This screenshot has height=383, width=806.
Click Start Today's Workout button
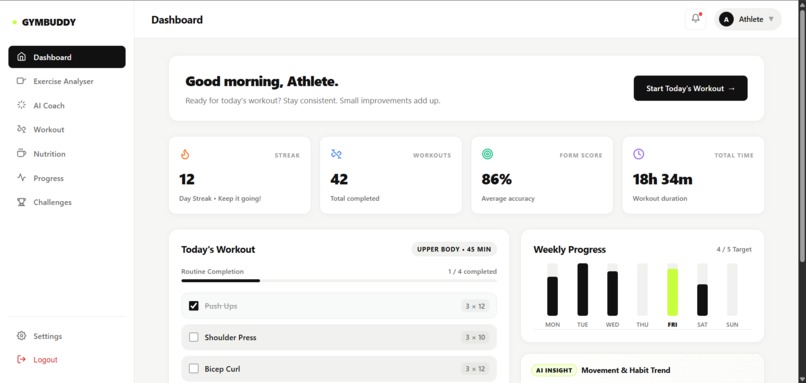coord(690,88)
